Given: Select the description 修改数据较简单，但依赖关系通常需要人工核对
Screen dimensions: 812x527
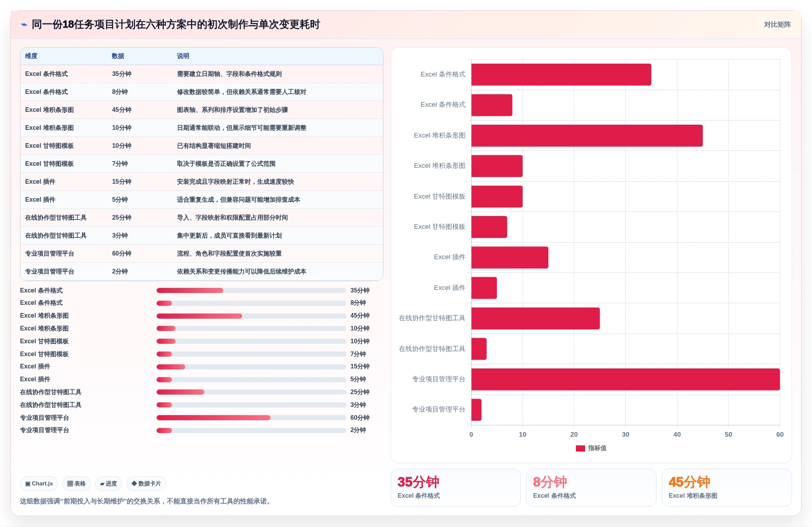Looking at the screenshot, I should [242, 92].
